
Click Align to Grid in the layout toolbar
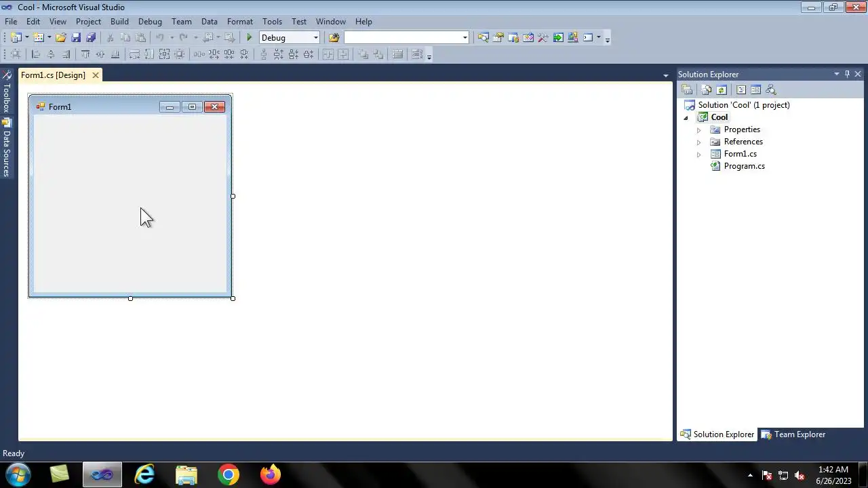pyautogui.click(x=16, y=54)
